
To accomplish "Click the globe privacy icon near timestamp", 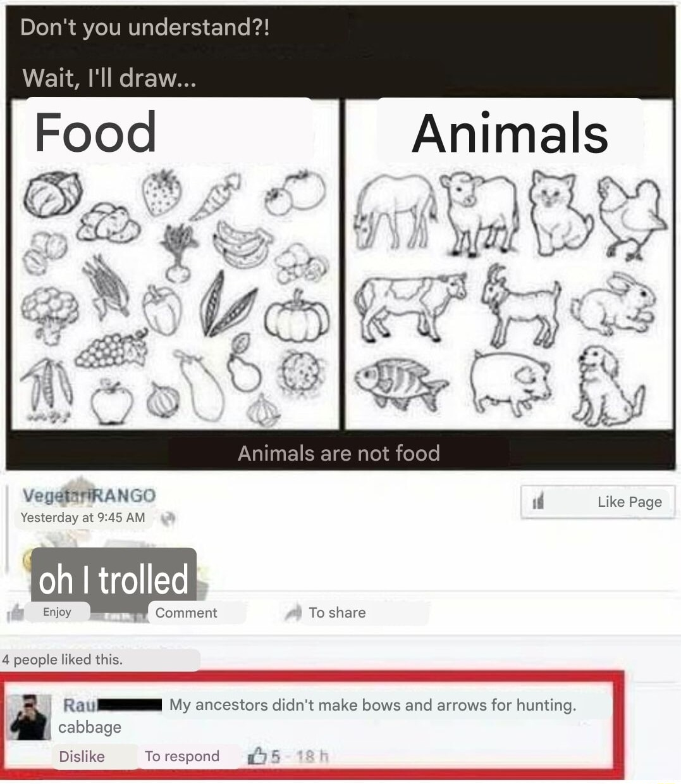I will (x=168, y=518).
